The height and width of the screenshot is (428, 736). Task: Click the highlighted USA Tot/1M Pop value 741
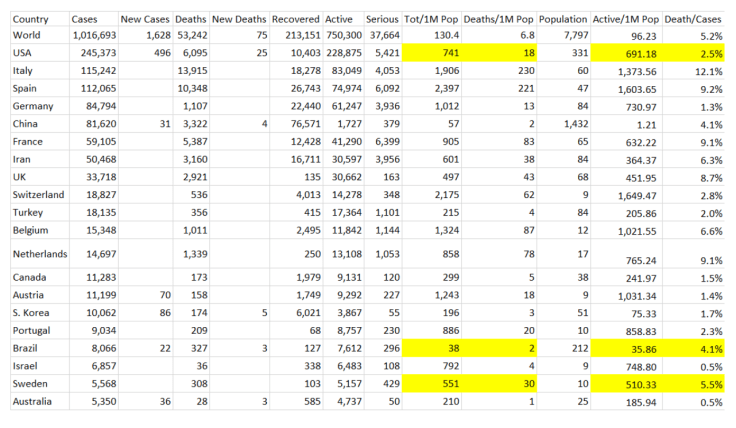[x=432, y=53]
